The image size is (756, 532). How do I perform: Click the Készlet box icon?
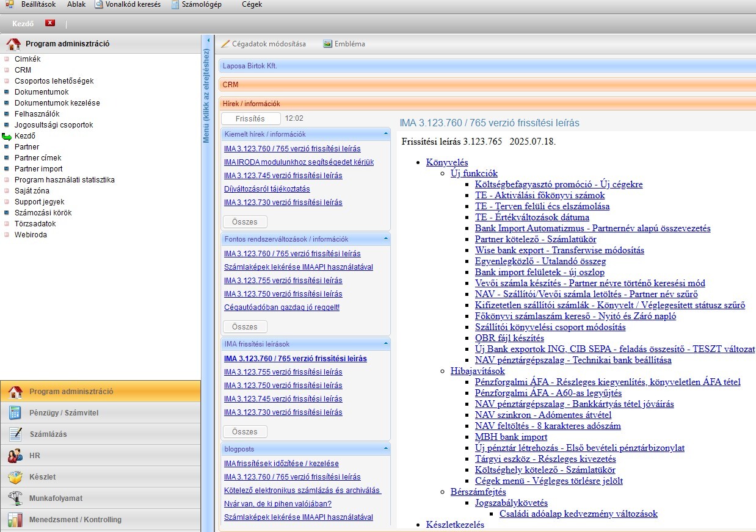click(15, 477)
